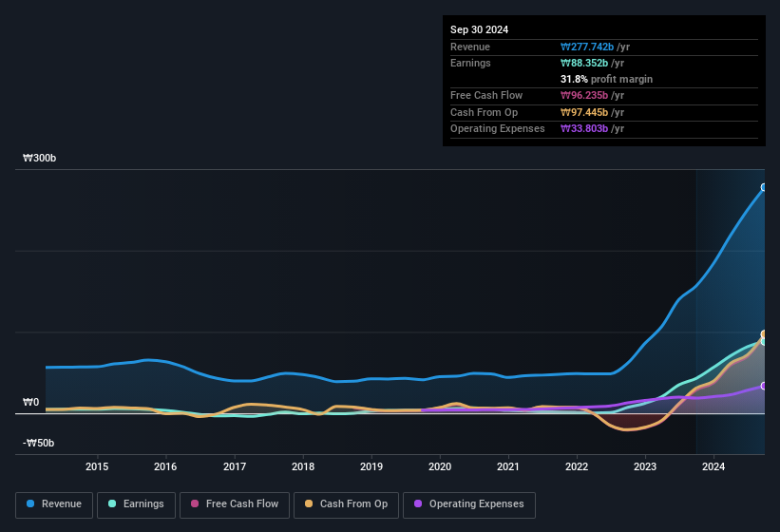The height and width of the screenshot is (532, 780).
Task: Click the 2022 x-axis label
Action: tap(577, 466)
